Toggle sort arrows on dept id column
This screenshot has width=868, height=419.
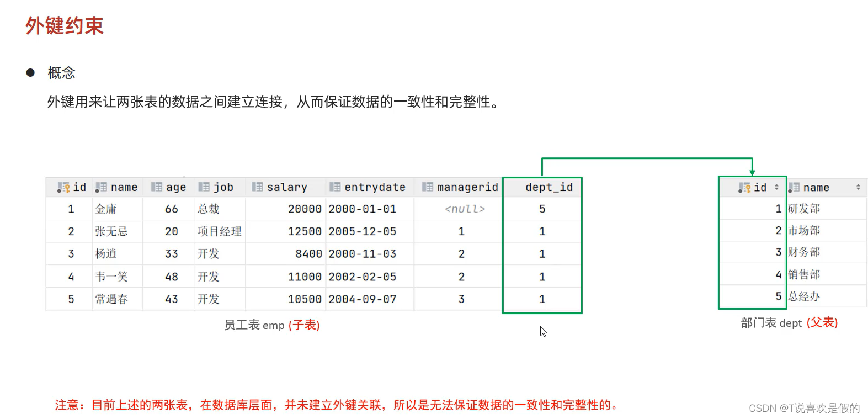(x=776, y=187)
